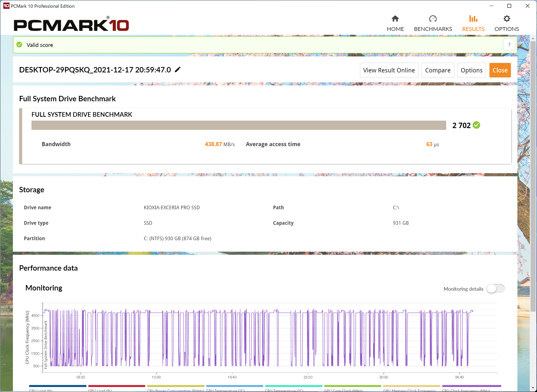Close the result with the orange Close button
537x392 pixels.
pyautogui.click(x=500, y=70)
